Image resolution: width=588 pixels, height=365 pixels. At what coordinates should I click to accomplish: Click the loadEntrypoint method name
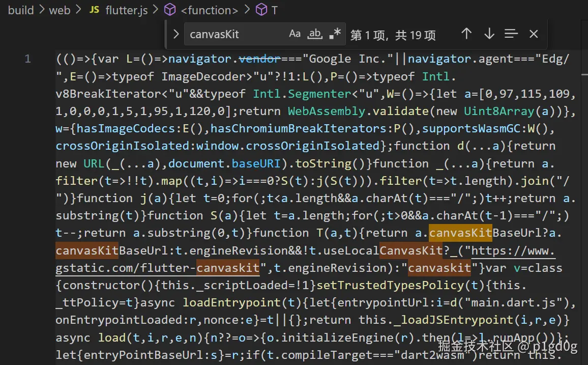[231, 303]
